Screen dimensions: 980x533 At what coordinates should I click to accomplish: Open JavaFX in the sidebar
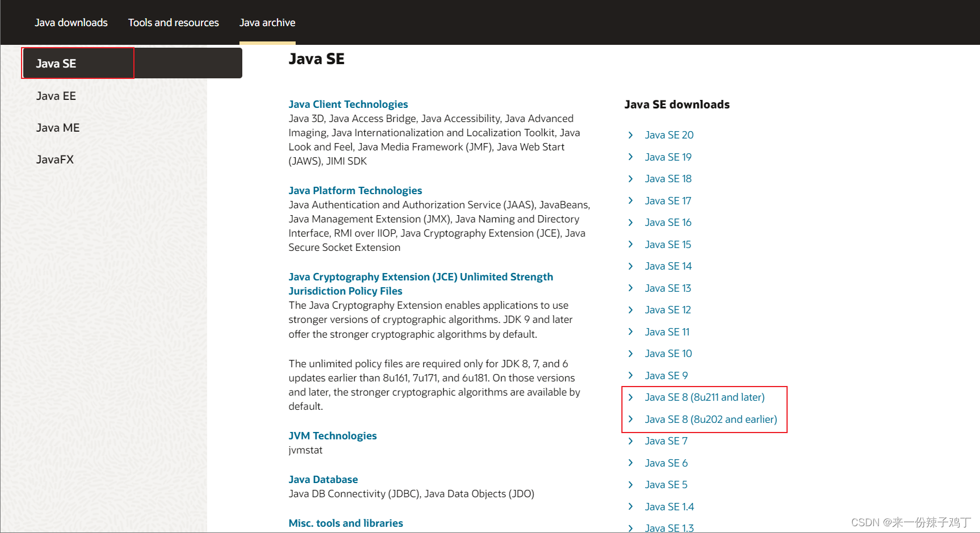[x=55, y=160]
